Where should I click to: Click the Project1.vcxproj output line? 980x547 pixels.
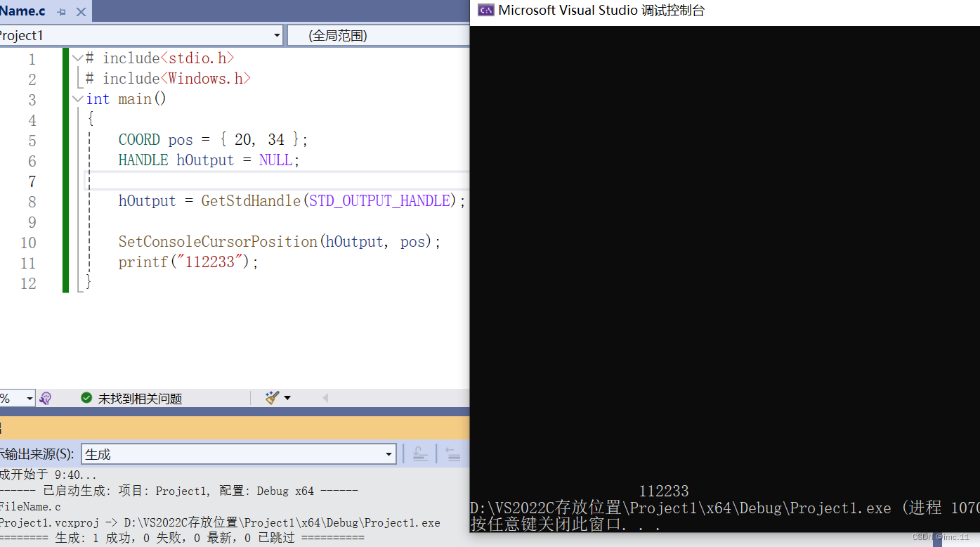(x=221, y=522)
